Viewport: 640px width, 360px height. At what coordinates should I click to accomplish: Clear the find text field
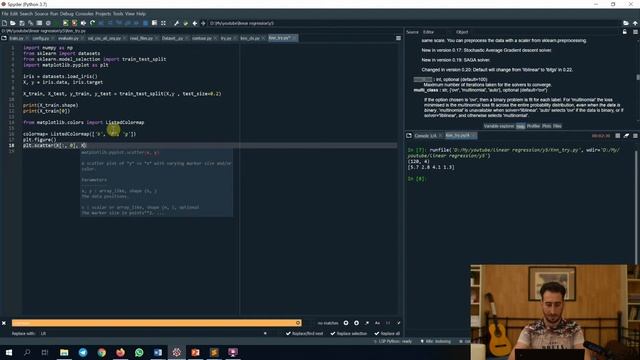tap(298, 323)
